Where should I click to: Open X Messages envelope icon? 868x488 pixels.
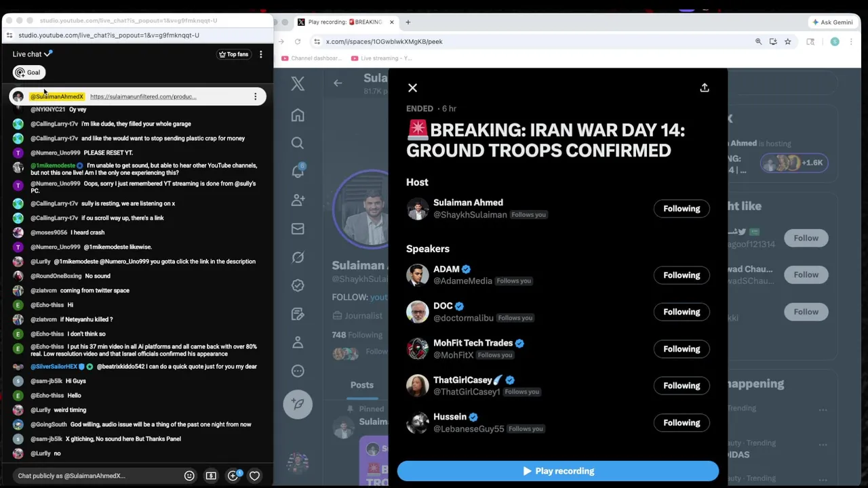pyautogui.click(x=298, y=229)
